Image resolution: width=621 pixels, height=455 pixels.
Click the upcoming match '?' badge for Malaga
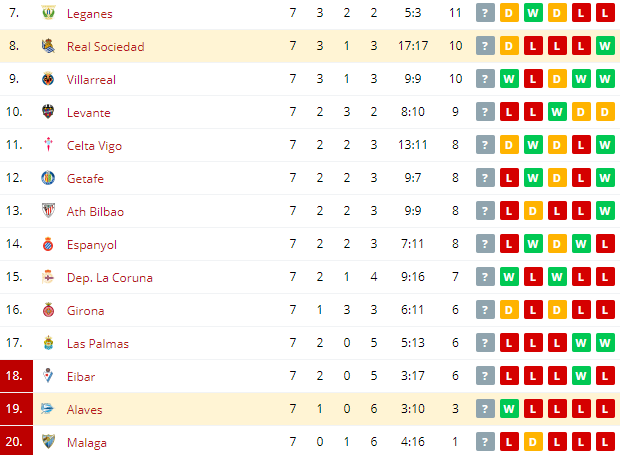click(485, 442)
